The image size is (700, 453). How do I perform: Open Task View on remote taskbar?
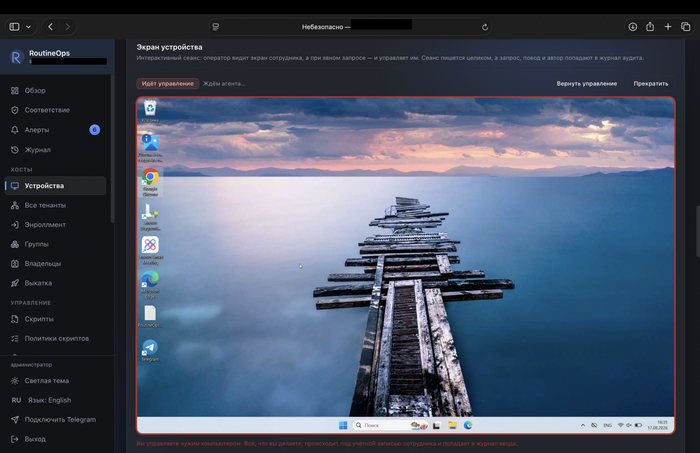point(437,425)
